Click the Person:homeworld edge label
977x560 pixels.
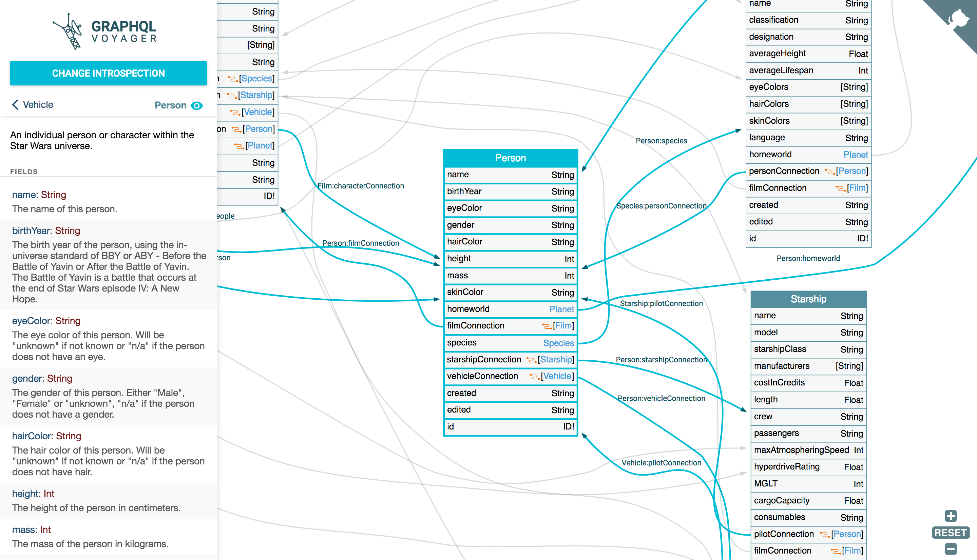808,258
